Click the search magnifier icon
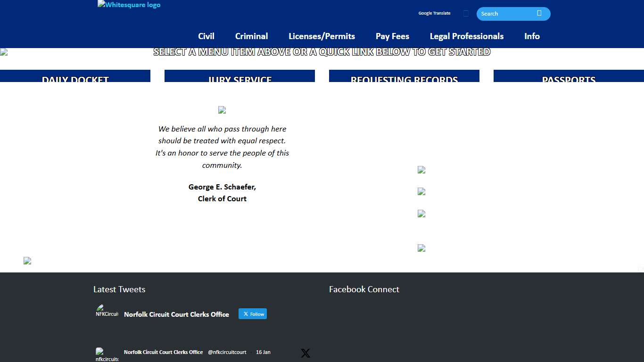Image resolution: width=644 pixels, height=362 pixels. [x=539, y=13]
